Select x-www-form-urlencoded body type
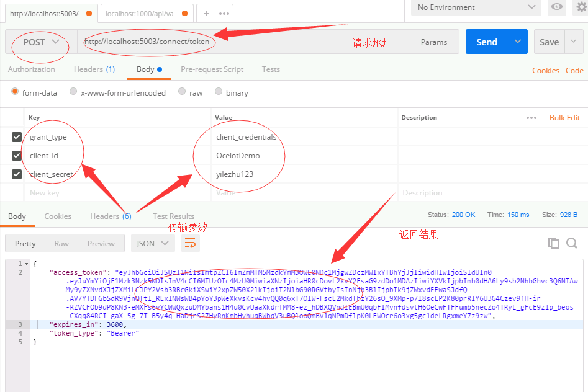This screenshot has width=588, height=392. 73,91
